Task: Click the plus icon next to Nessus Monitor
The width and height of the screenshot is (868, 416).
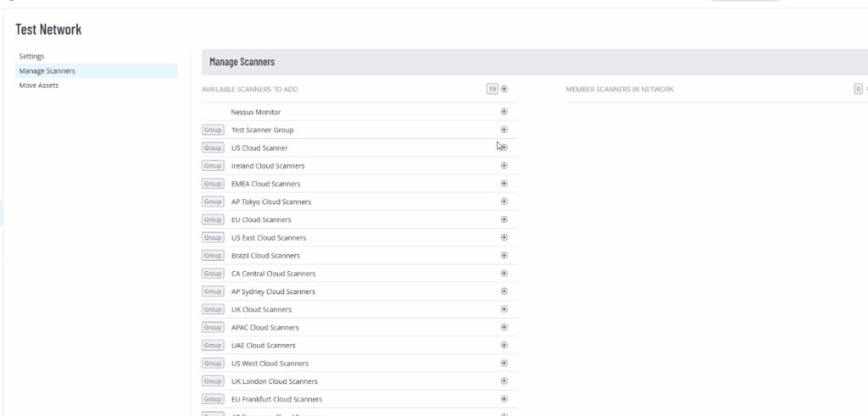Action: pyautogui.click(x=504, y=112)
